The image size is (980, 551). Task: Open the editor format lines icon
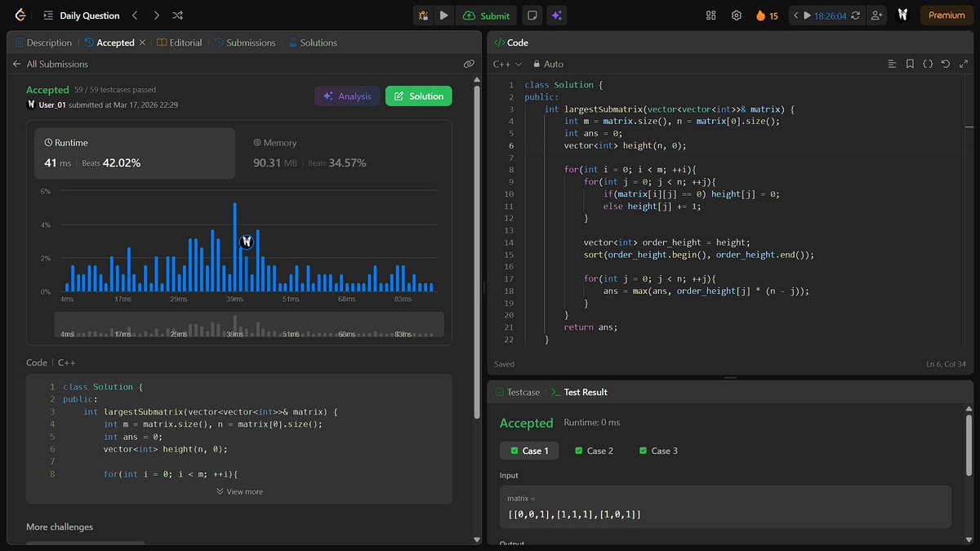tap(892, 64)
